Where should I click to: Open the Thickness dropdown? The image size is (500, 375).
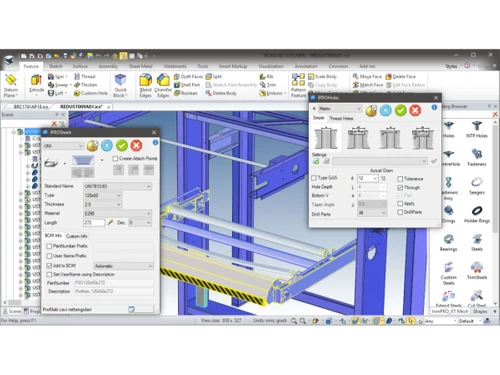[x=102, y=204]
